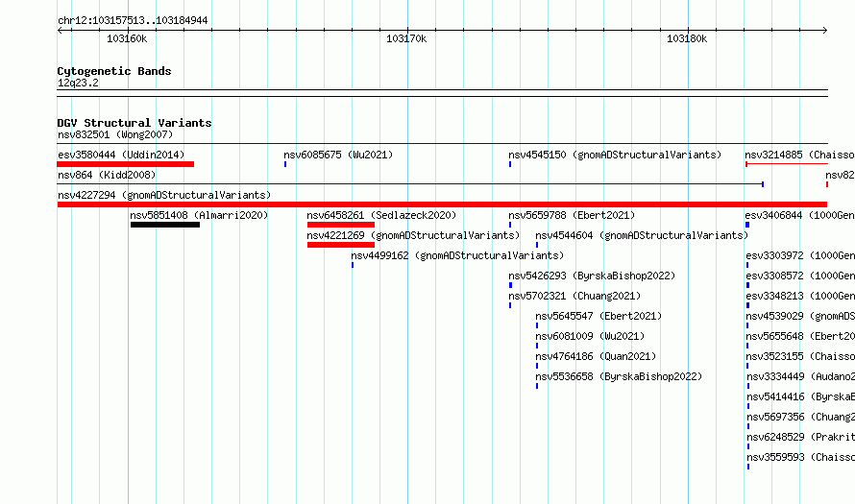This screenshot has width=855, height=504.
Task: Open variant nsv5851408 (Almarri2020) label
Action: [199, 215]
